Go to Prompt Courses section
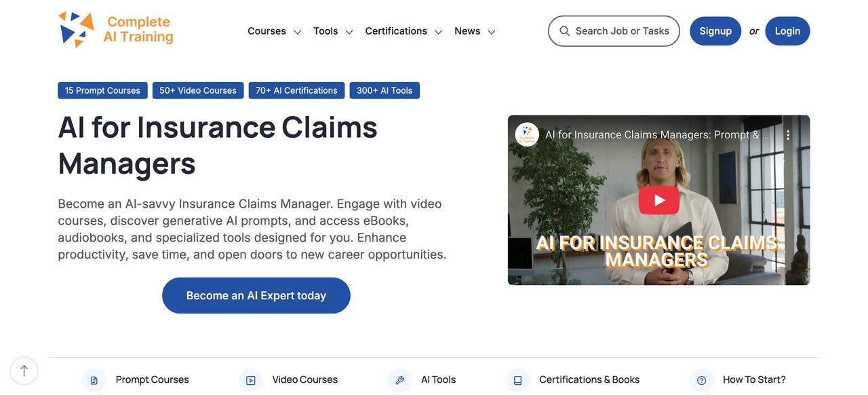This screenshot has height=395, width=868. pos(152,380)
